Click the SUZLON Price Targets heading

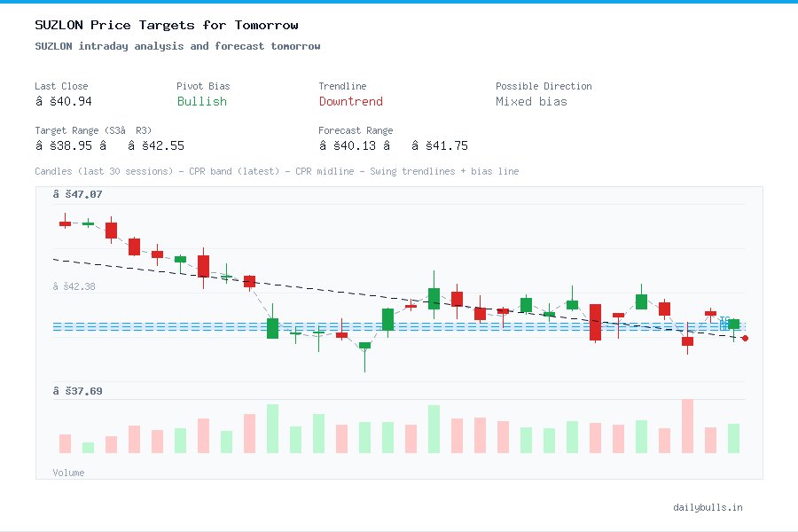point(165,25)
